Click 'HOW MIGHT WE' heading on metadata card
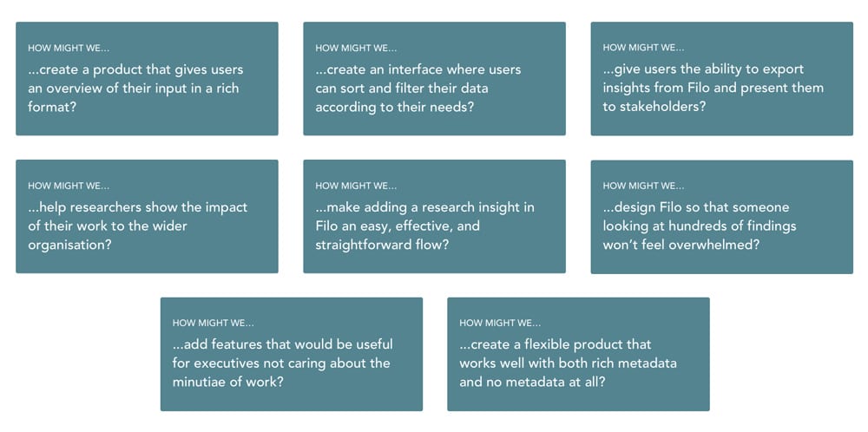Viewport: 868px width, 432px height. 501,324
